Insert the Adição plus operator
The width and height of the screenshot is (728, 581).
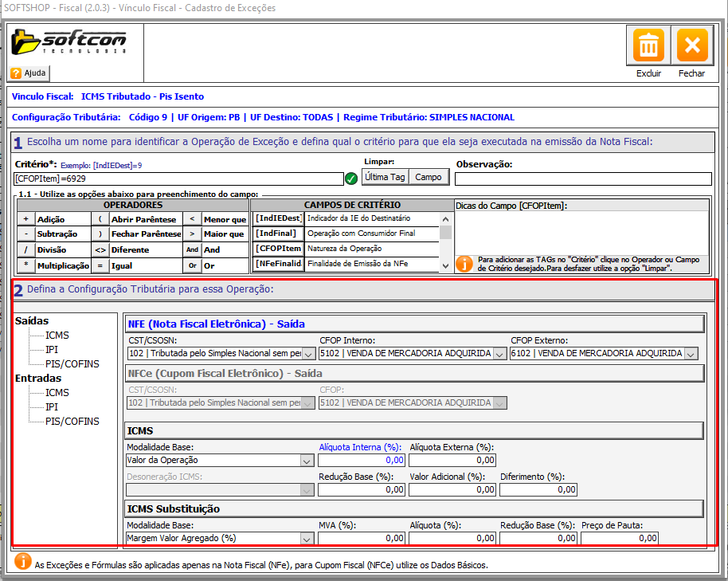click(x=25, y=219)
